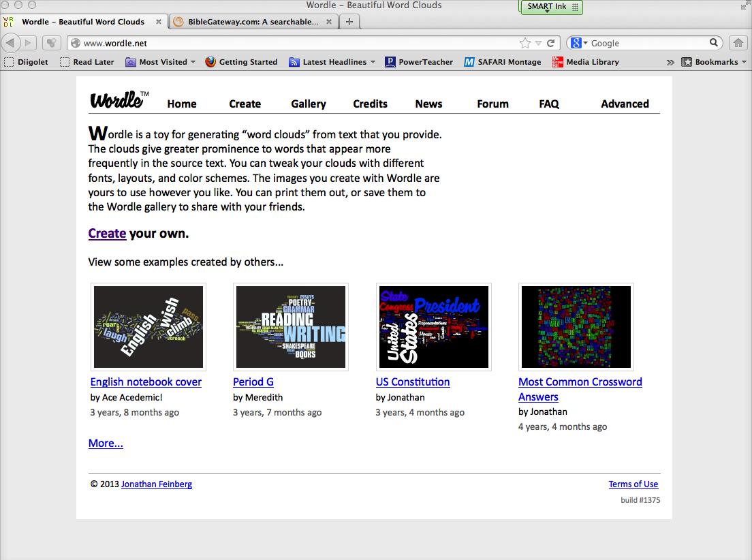Click the Wordle logo

tap(119, 100)
